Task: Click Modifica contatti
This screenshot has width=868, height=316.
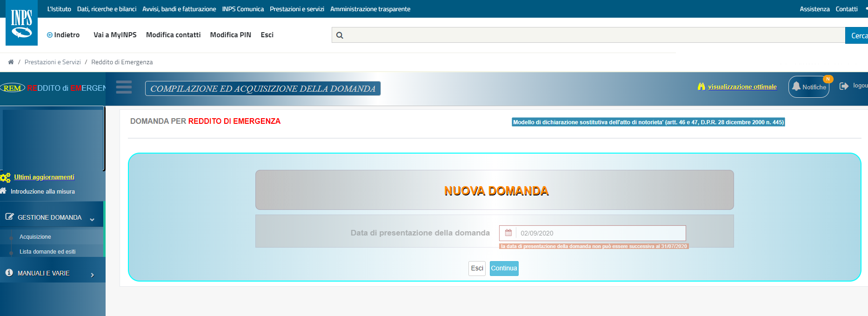Action: click(173, 35)
